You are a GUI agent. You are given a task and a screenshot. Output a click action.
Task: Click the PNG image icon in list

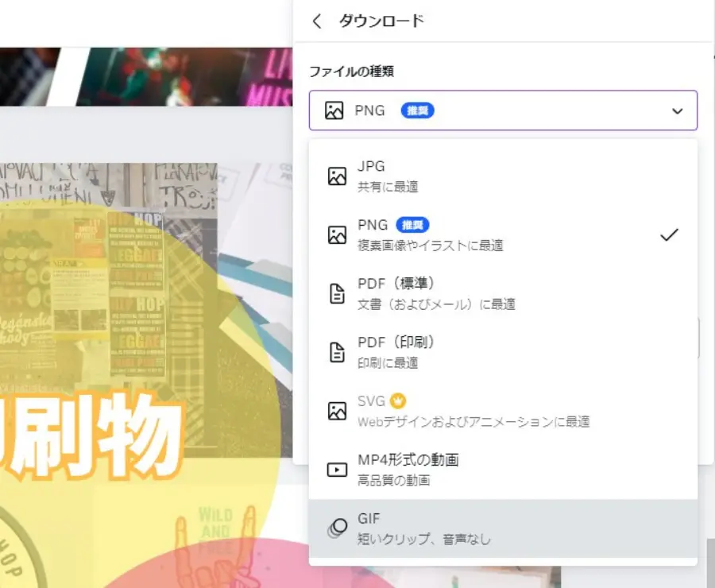coord(337,235)
